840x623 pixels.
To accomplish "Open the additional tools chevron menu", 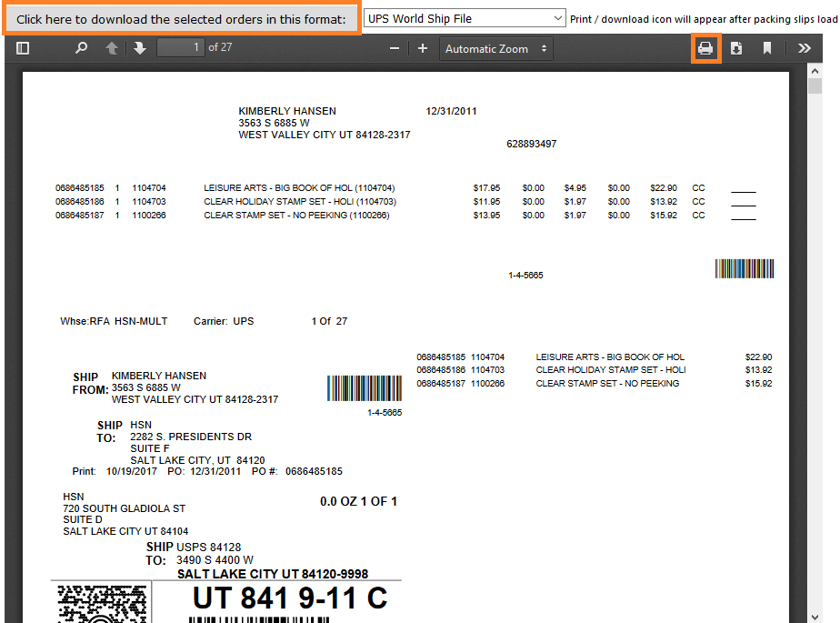I will coord(805,48).
